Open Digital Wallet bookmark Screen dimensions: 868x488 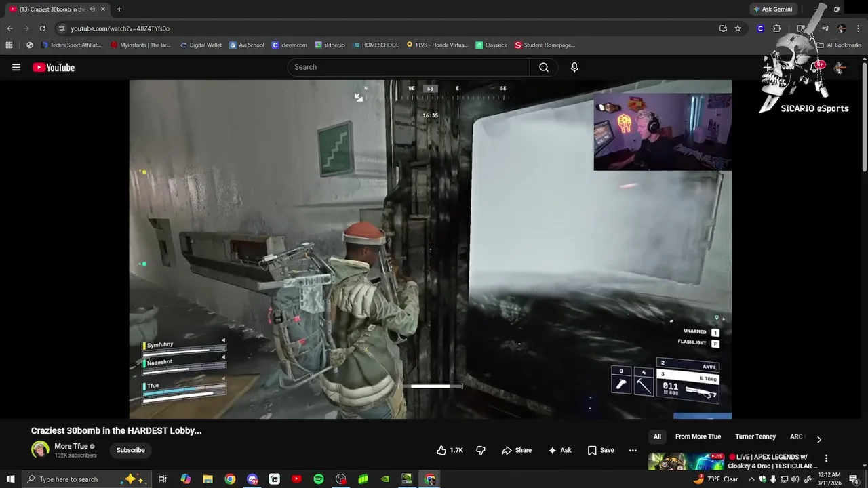[201, 45]
